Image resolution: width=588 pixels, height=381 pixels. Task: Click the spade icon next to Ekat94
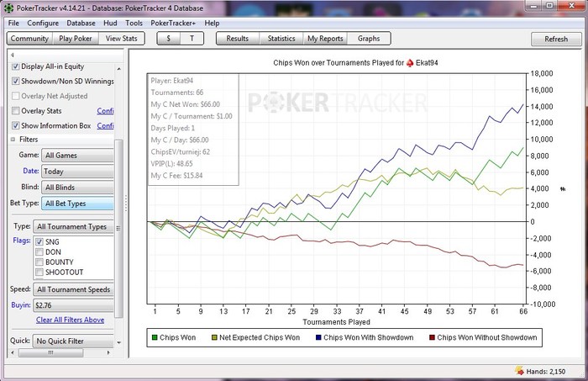point(410,63)
